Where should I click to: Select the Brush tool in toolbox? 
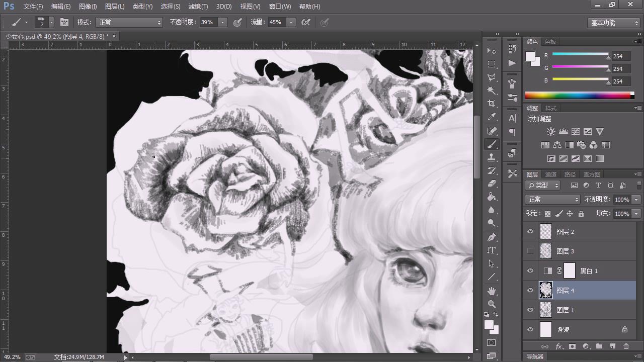492,144
